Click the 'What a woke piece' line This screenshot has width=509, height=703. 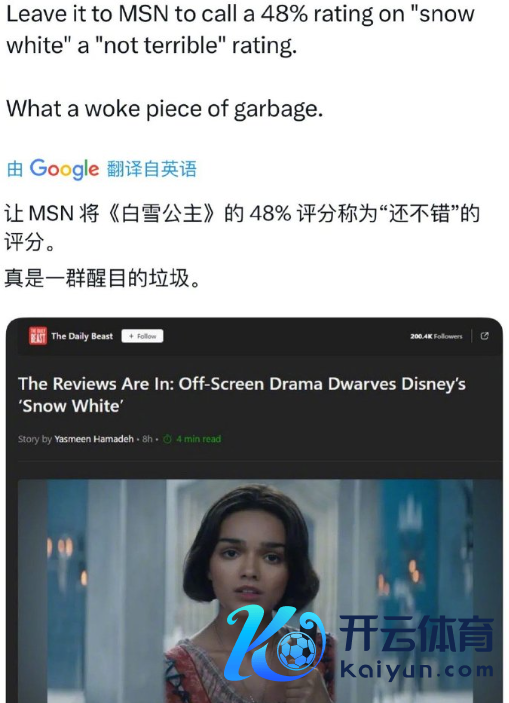(164, 108)
